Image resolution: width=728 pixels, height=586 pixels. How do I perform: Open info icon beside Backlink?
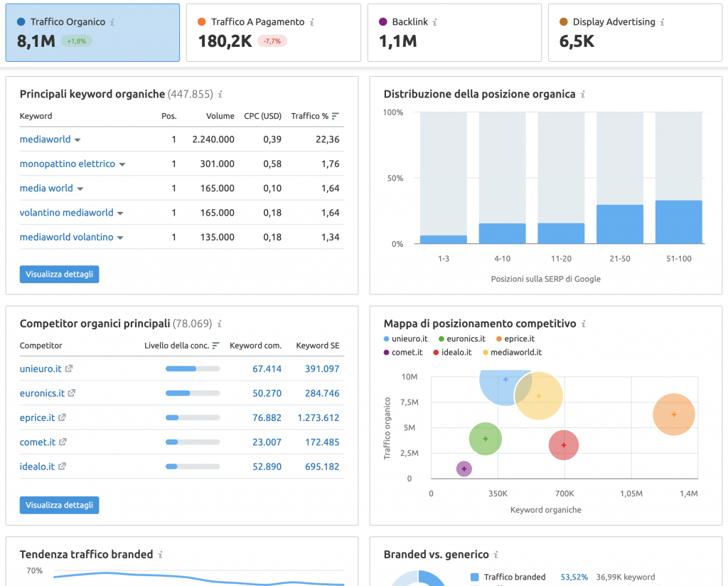coord(435,22)
